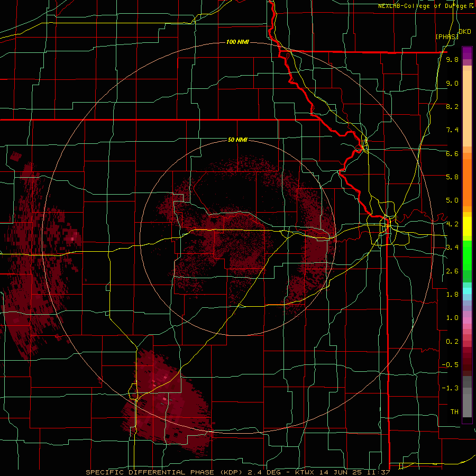
Task: Click the 5.0 value on the color scale
Action: 452,200
